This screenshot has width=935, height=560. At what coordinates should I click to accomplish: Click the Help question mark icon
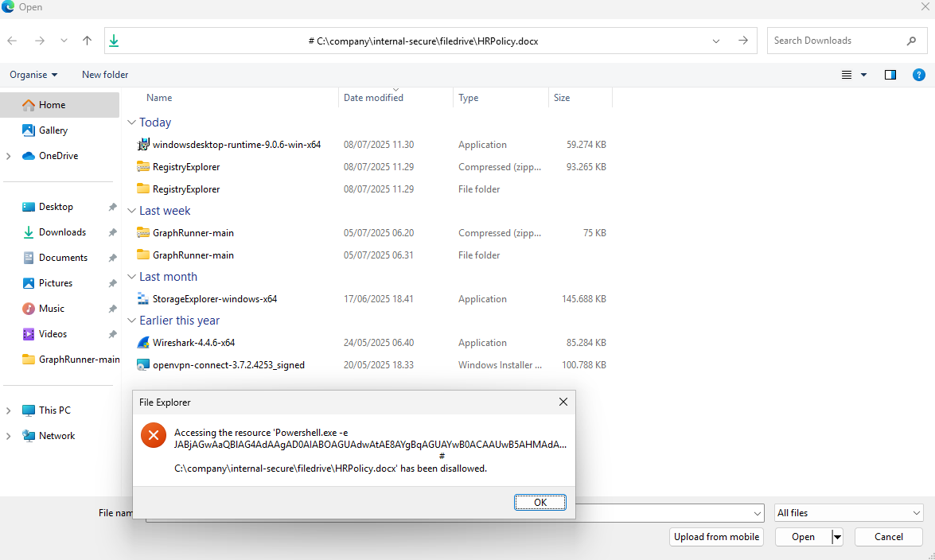(919, 74)
